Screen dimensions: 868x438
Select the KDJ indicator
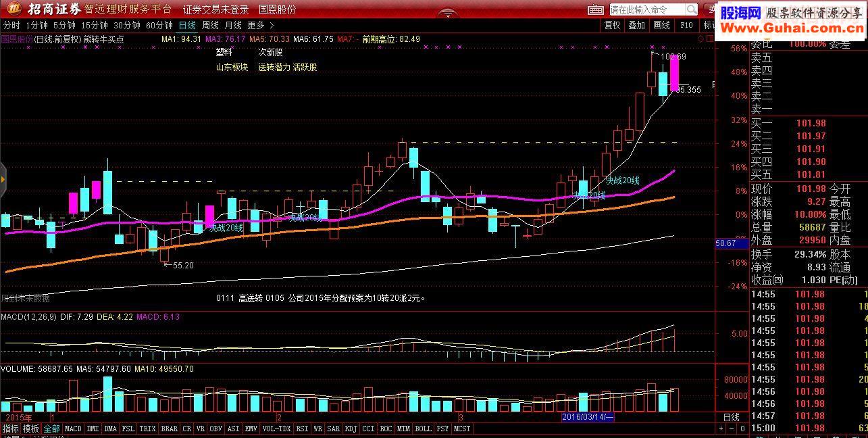(351, 429)
